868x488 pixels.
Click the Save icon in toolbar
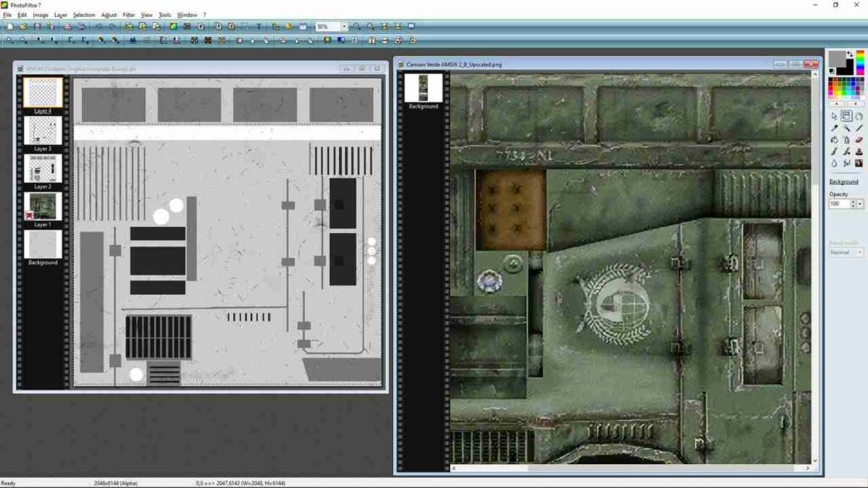(36, 26)
